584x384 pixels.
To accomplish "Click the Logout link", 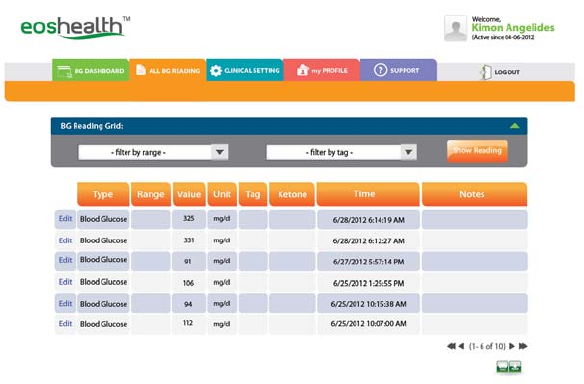I will pyautogui.click(x=507, y=72).
